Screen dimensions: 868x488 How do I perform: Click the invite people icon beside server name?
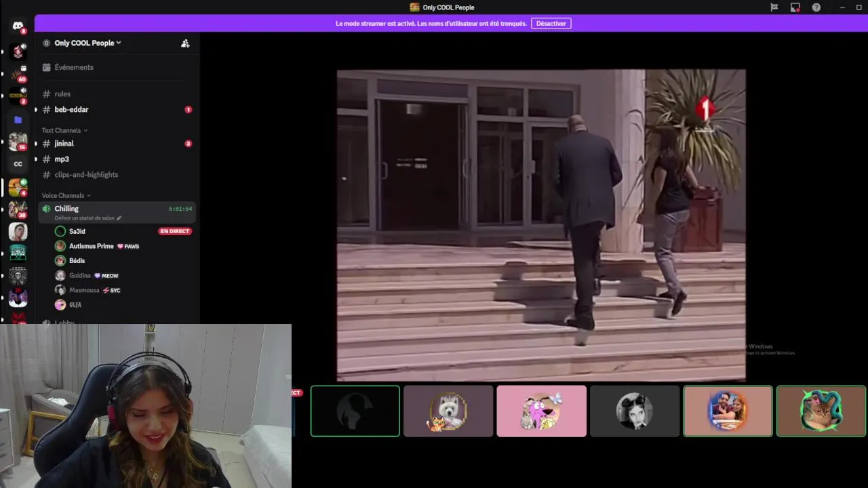tap(185, 43)
